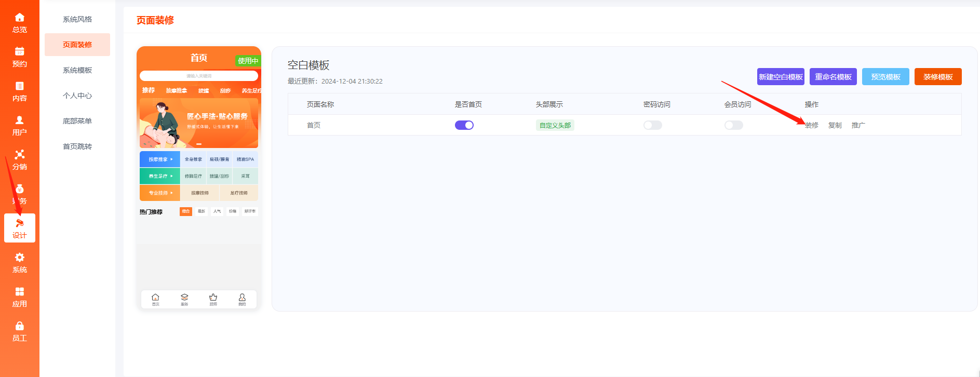Click the 推广 link in 操作 column
This screenshot has width=980, height=377.
point(858,125)
